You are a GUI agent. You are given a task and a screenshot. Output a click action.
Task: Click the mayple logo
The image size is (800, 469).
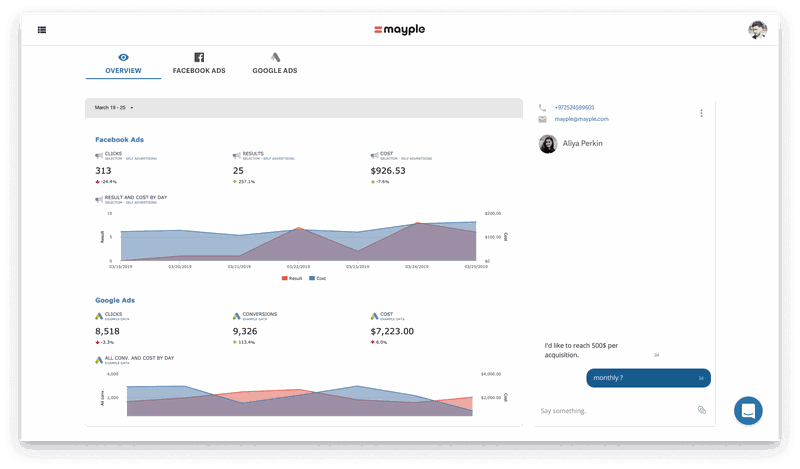coord(399,30)
